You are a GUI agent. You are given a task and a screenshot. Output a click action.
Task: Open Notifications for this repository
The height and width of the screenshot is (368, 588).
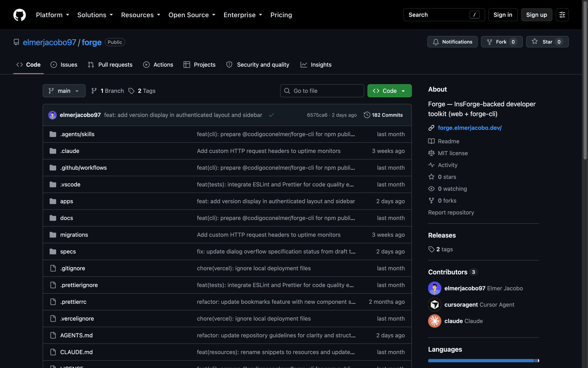point(452,42)
